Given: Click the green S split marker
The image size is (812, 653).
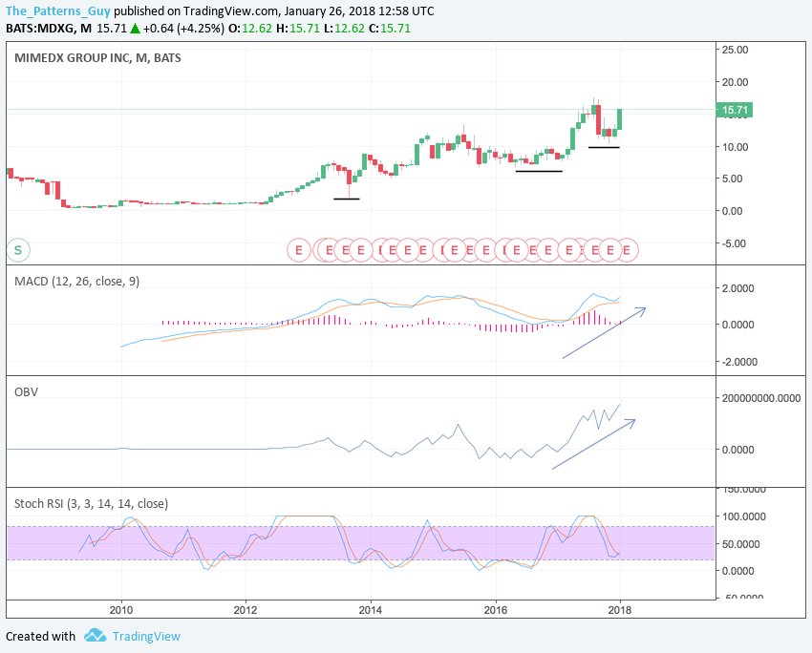Looking at the screenshot, I should [x=18, y=250].
